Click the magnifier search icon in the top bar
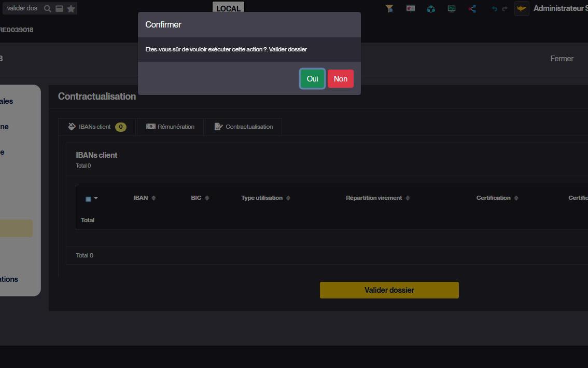 pos(47,9)
